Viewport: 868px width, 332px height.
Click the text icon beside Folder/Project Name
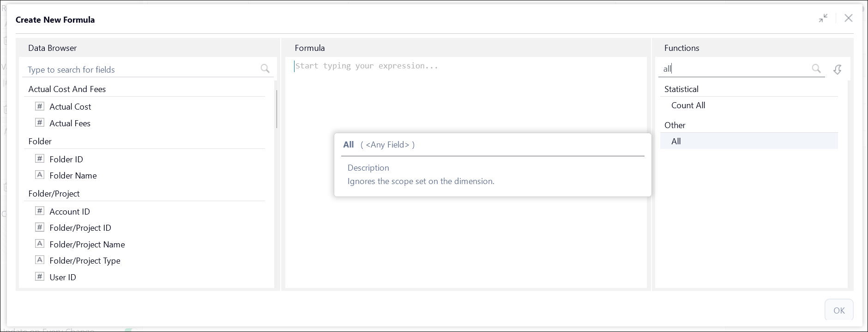40,244
